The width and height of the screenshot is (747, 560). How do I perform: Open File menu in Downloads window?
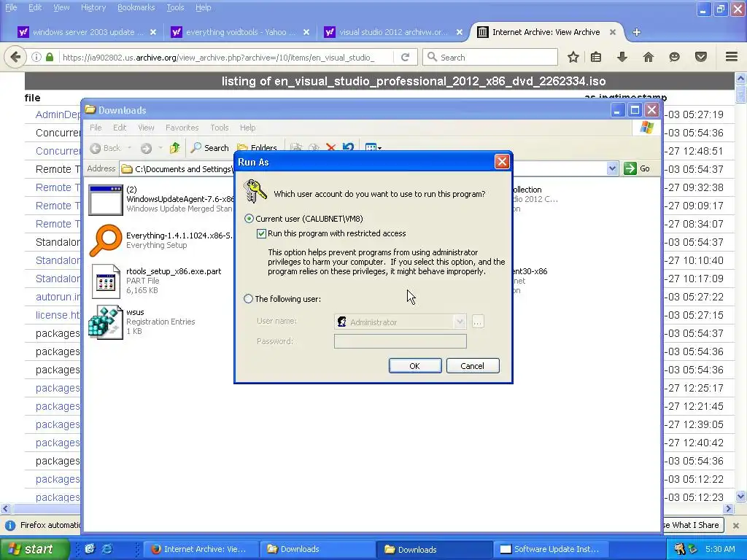coord(96,128)
